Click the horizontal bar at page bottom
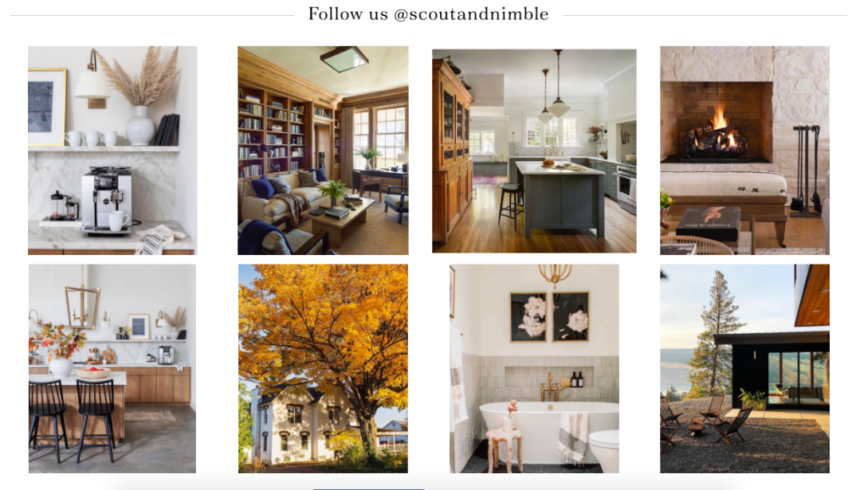 [369, 489]
